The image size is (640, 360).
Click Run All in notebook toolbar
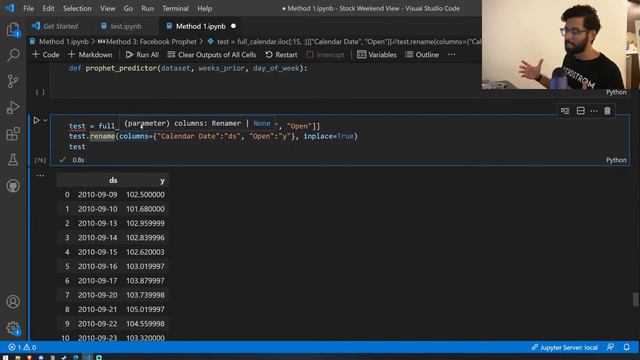coord(142,54)
